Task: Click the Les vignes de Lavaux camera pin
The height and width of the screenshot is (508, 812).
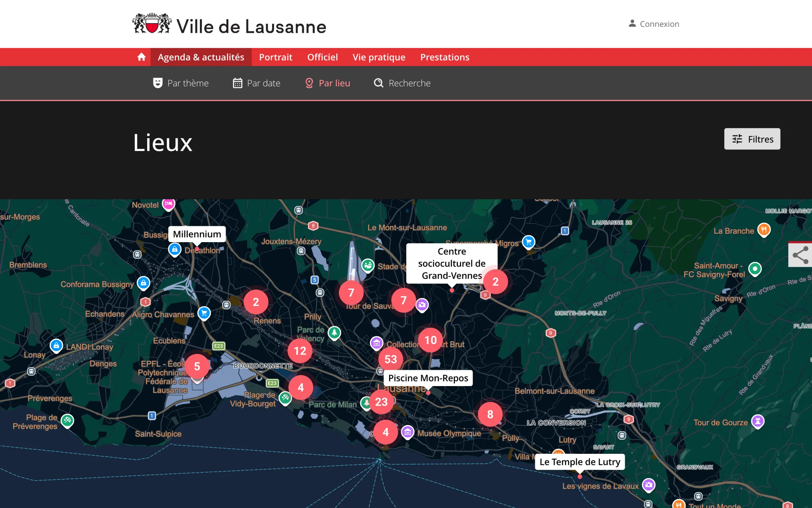Action: coord(649,485)
